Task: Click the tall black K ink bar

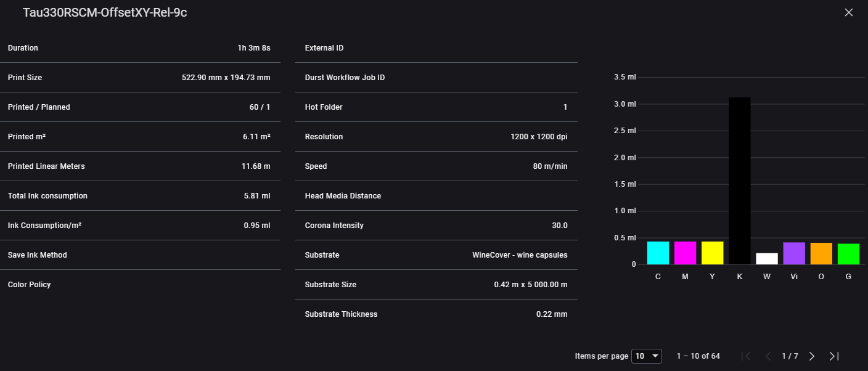Action: click(x=739, y=181)
